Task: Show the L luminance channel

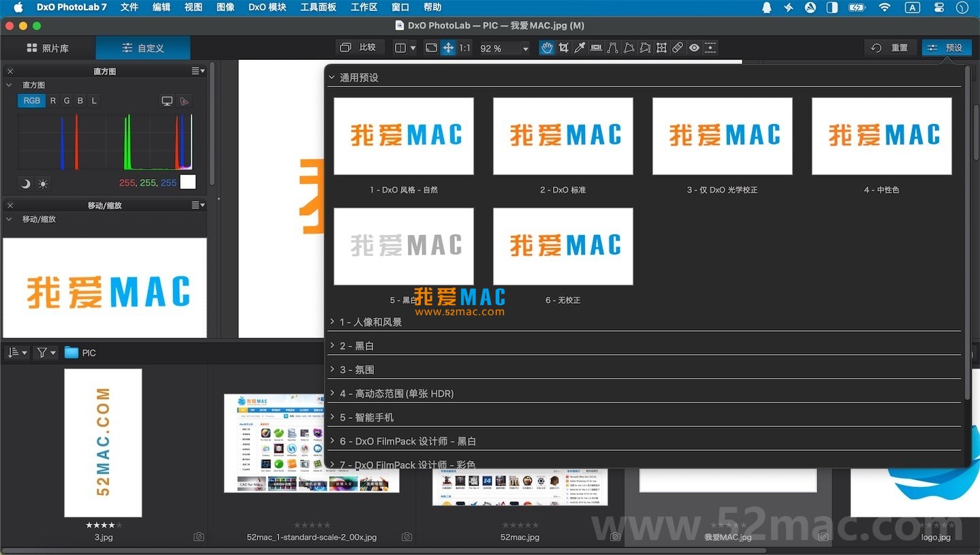Action: tap(94, 101)
